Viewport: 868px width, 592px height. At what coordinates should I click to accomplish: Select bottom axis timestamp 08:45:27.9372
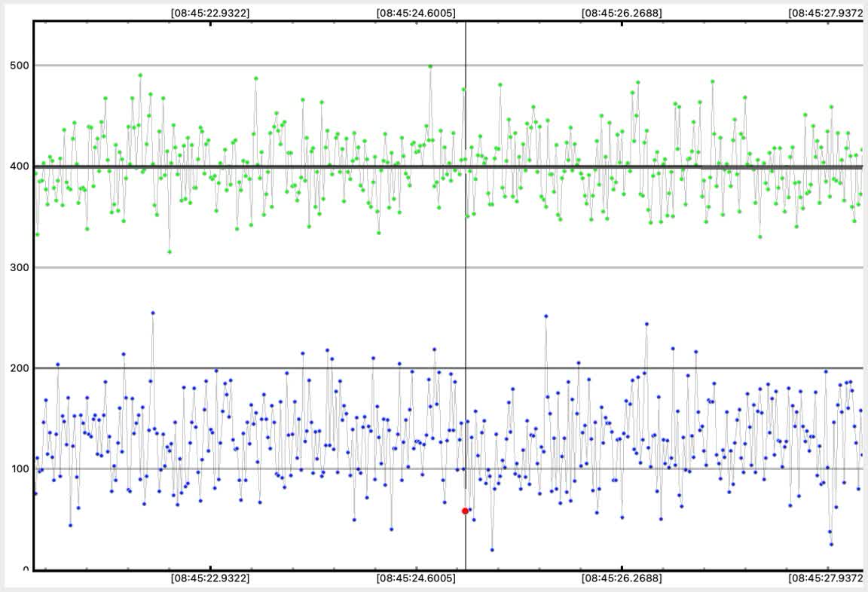click(827, 578)
